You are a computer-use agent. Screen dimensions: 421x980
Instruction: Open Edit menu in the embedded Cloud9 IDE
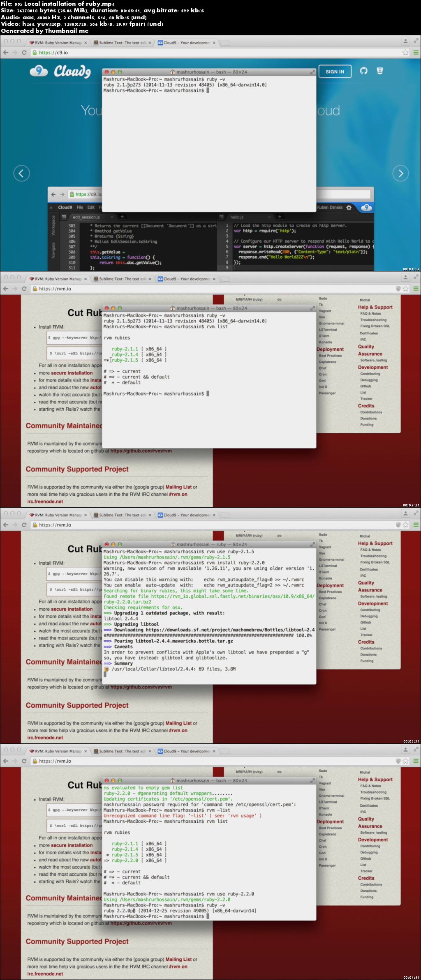coord(91,207)
